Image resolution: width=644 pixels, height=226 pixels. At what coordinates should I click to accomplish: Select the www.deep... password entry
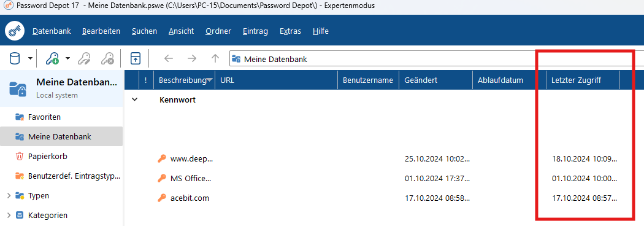tap(192, 159)
